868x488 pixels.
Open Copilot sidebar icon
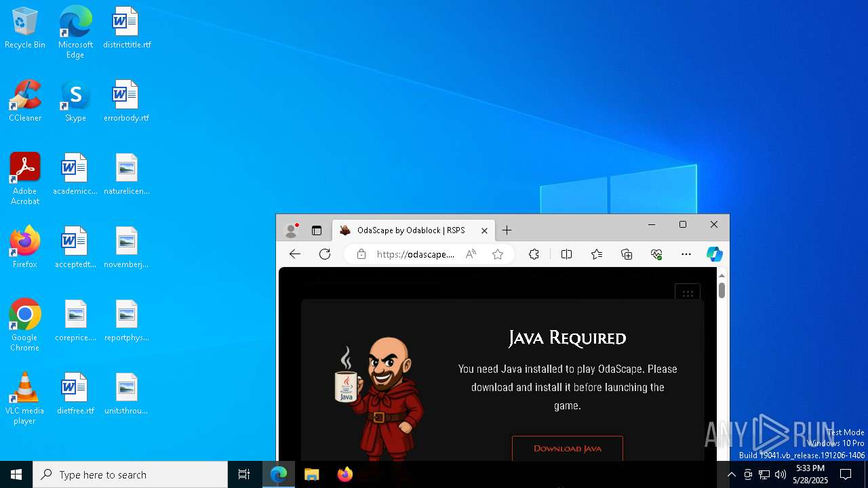[715, 254]
